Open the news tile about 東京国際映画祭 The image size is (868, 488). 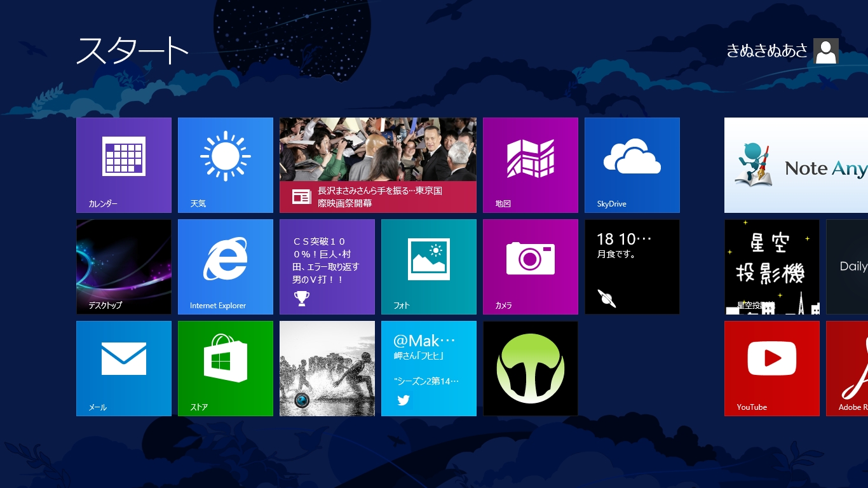click(378, 165)
